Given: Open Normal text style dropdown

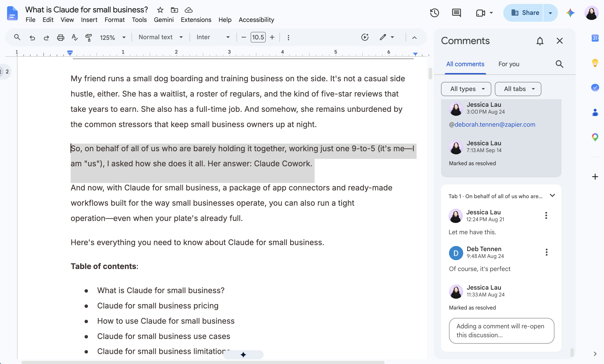Looking at the screenshot, I should pyautogui.click(x=161, y=37).
